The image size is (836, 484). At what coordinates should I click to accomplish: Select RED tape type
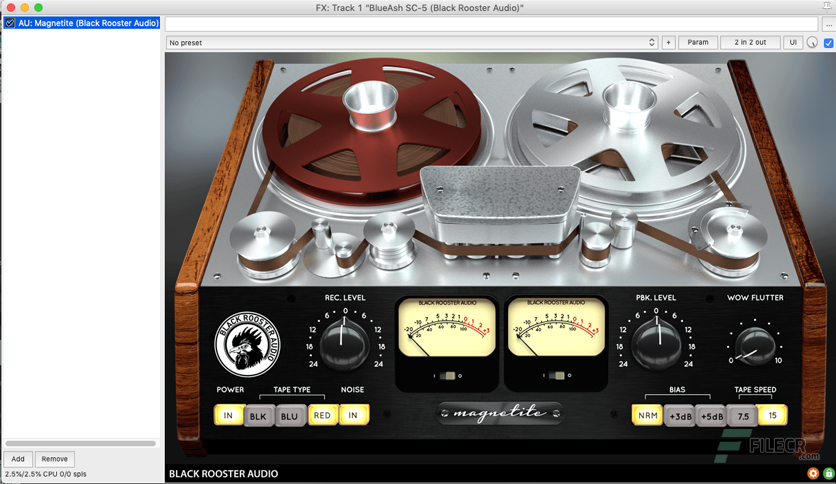pos(322,415)
